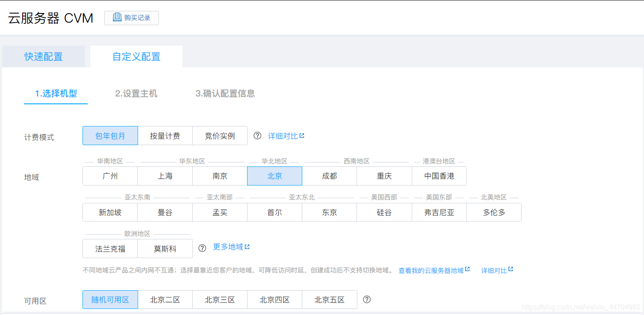644x315 pixels.
Task: Select 北京三区 availability zone
Action: tap(220, 299)
